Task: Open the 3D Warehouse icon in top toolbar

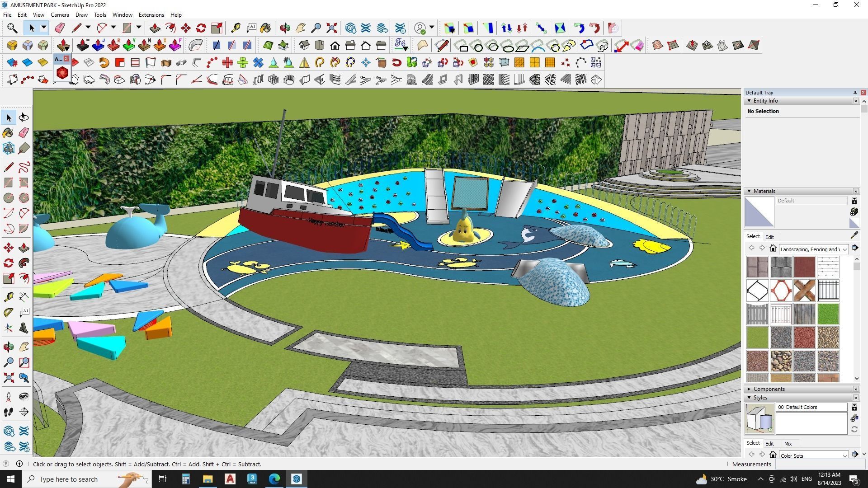Action: point(350,28)
